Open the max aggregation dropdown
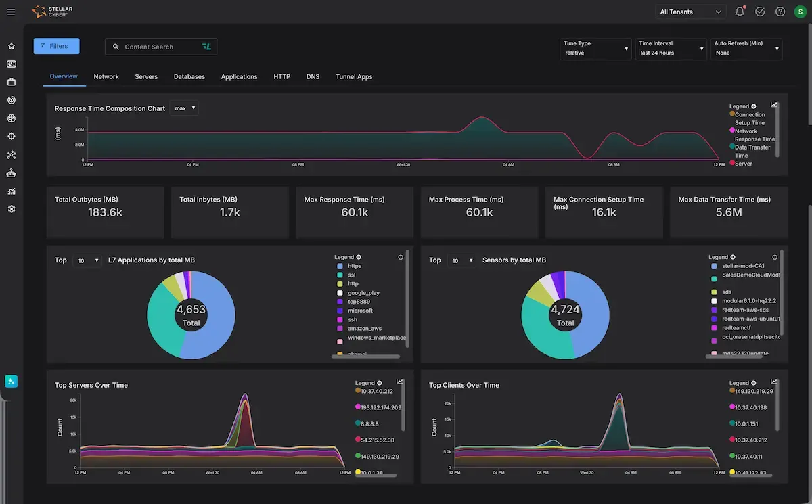Viewport: 812px width, 504px height. coord(184,108)
